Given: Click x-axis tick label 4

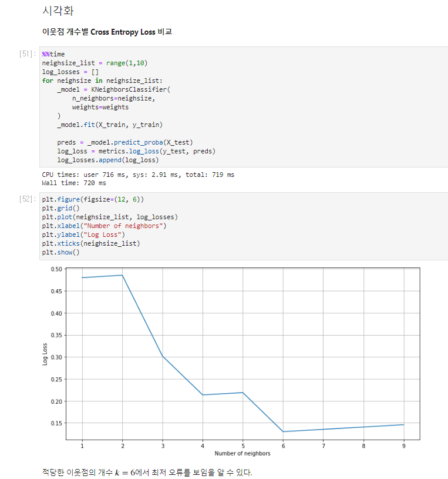Looking at the screenshot, I should [203, 446].
